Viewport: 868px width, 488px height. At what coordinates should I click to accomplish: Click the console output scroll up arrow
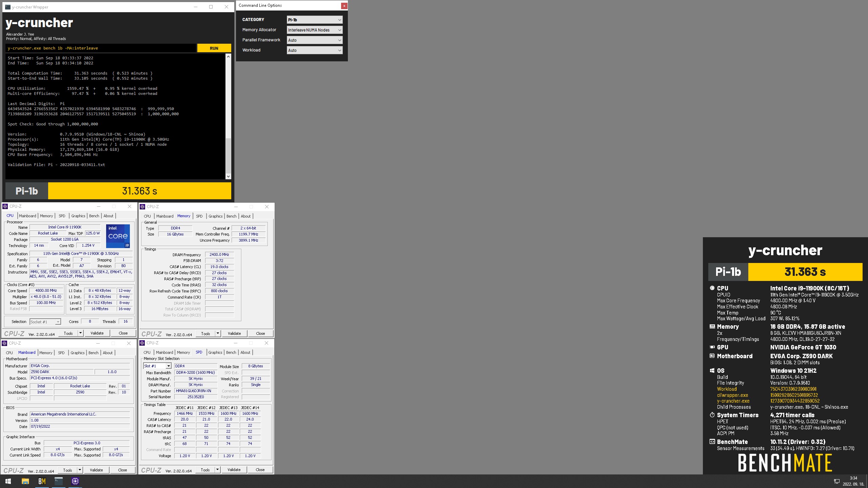tap(228, 57)
